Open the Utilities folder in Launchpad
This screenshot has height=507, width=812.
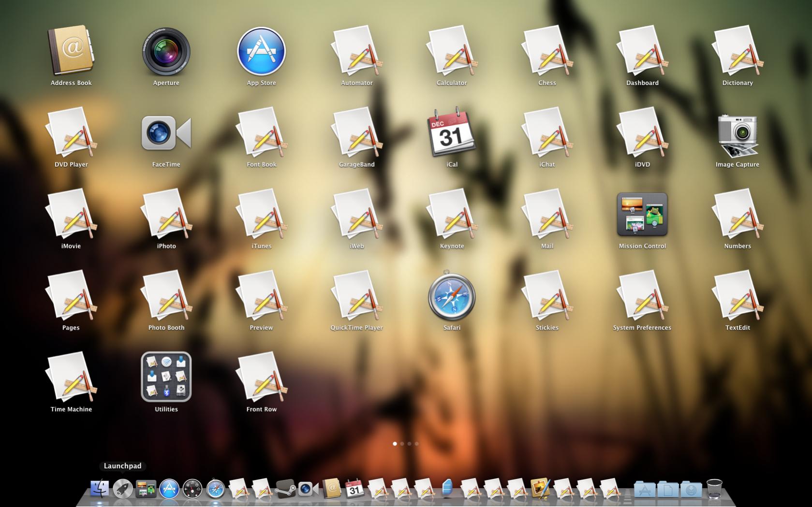pos(166,377)
